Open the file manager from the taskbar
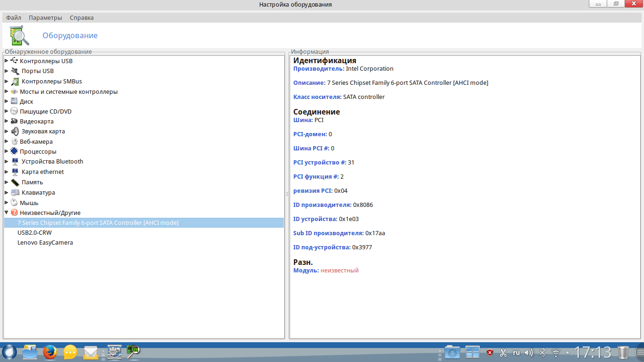This screenshot has height=362, width=644. pyautogui.click(x=30, y=352)
